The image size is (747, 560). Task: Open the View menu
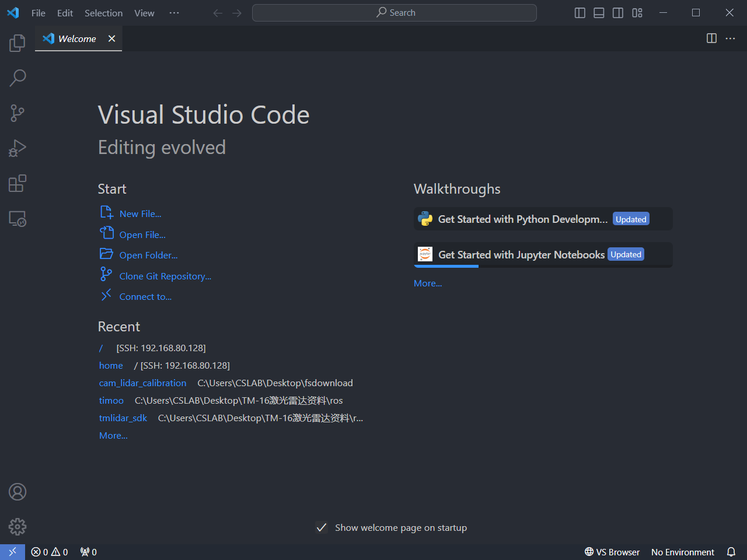click(144, 13)
